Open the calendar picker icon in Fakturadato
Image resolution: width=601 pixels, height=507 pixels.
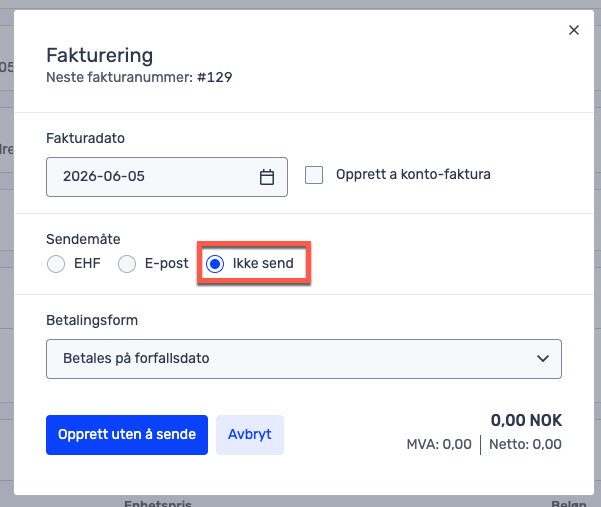[267, 177]
